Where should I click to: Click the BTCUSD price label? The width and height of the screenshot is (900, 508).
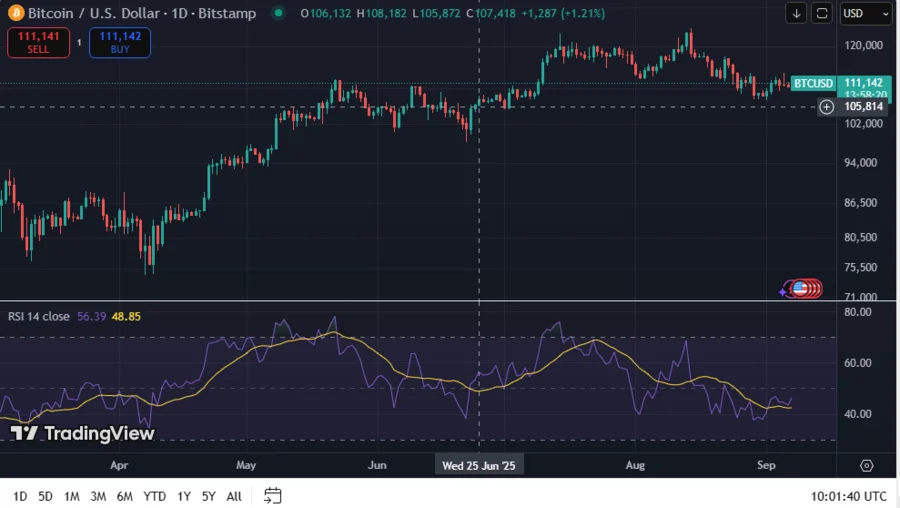click(x=813, y=83)
